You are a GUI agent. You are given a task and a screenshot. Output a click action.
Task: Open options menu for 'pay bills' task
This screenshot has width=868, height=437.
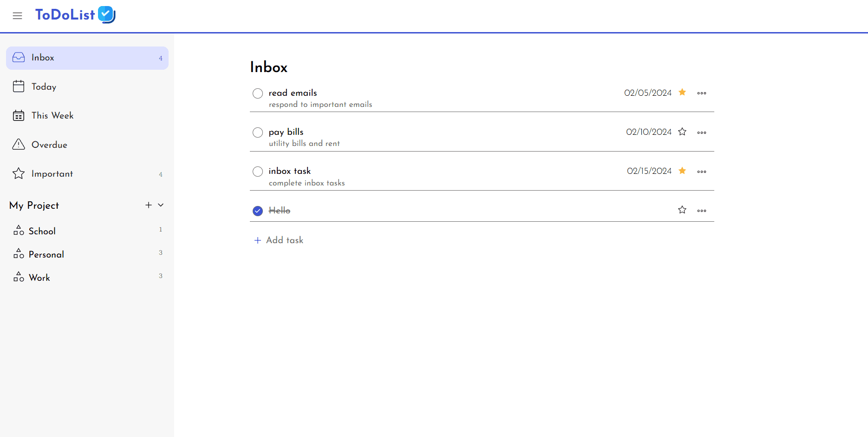[702, 132]
